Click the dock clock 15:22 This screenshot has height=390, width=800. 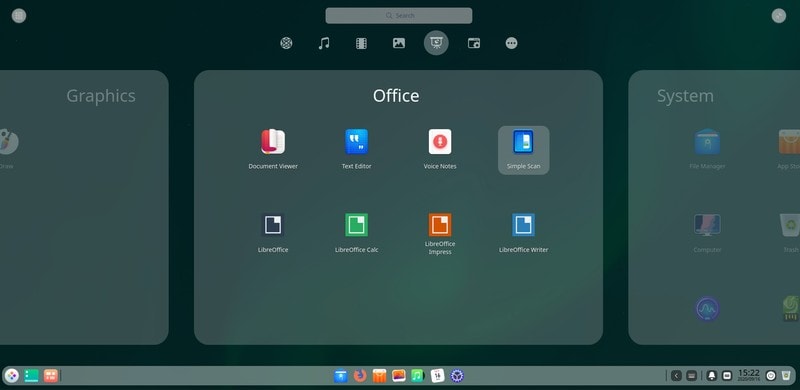click(748, 375)
